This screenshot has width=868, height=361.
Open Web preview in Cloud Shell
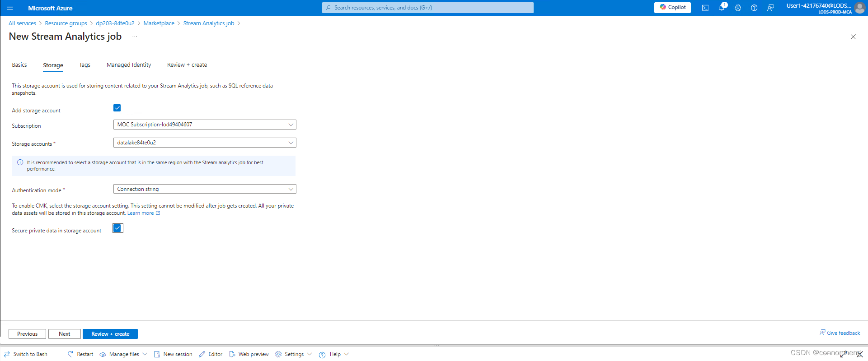[x=249, y=354]
